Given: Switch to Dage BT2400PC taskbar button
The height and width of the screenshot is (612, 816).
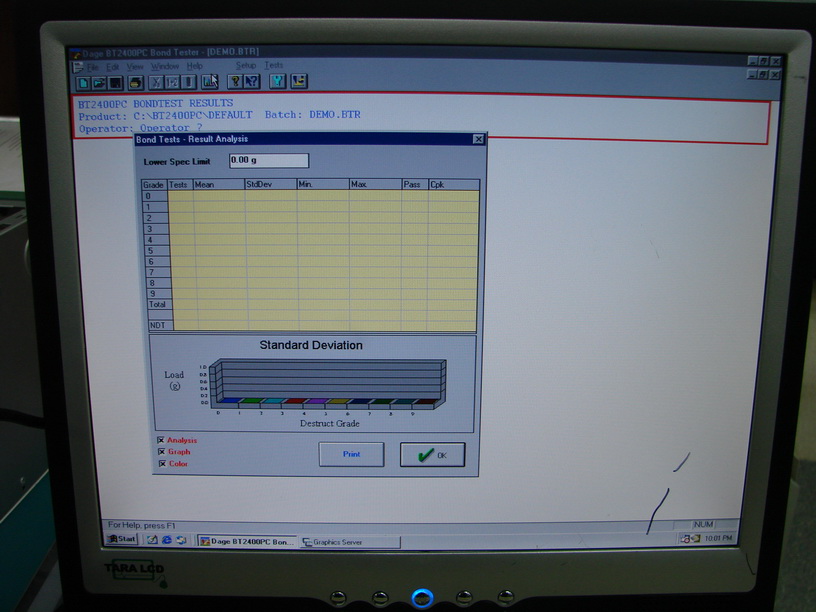Looking at the screenshot, I should (247, 541).
